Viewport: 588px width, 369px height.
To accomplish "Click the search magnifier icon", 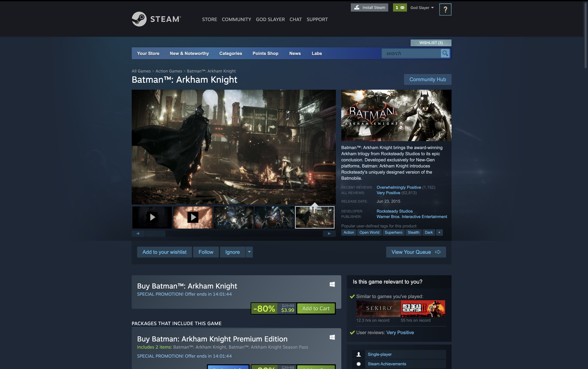I will pos(445,53).
